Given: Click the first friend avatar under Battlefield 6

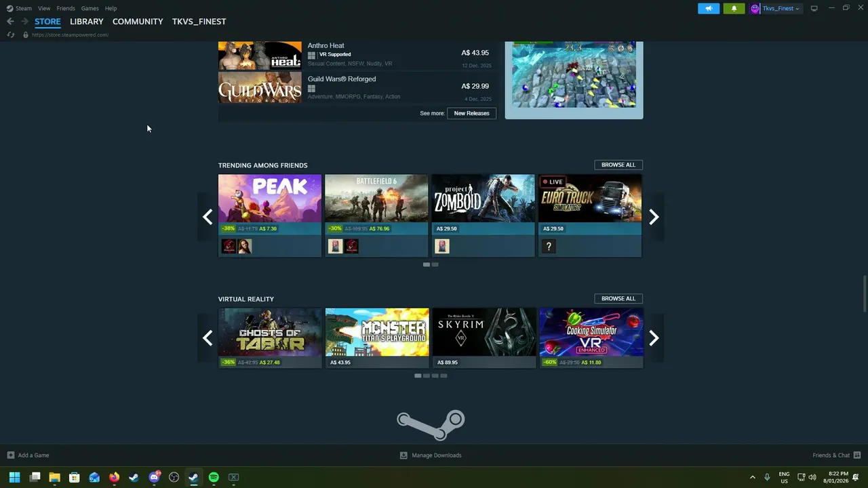Looking at the screenshot, I should tap(335, 247).
